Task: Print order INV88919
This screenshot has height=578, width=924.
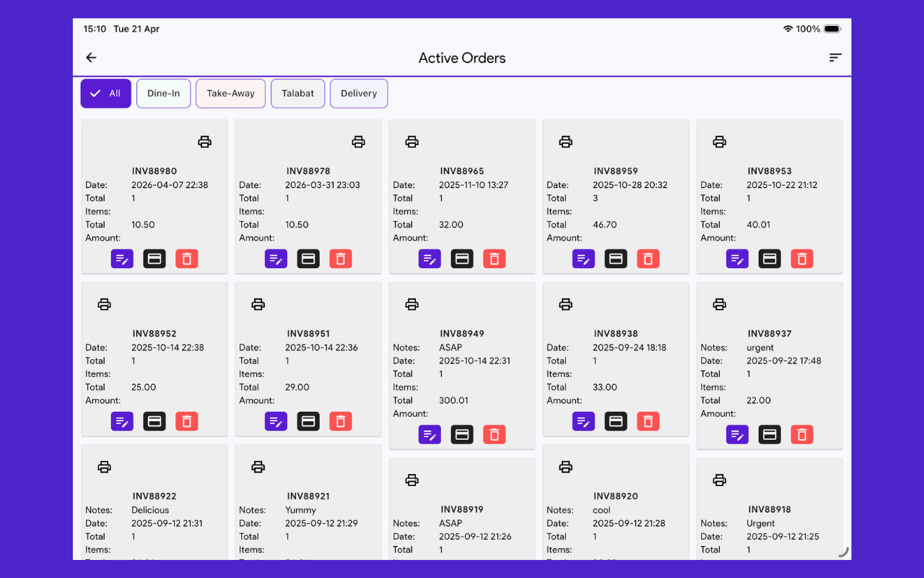Action: (412, 480)
